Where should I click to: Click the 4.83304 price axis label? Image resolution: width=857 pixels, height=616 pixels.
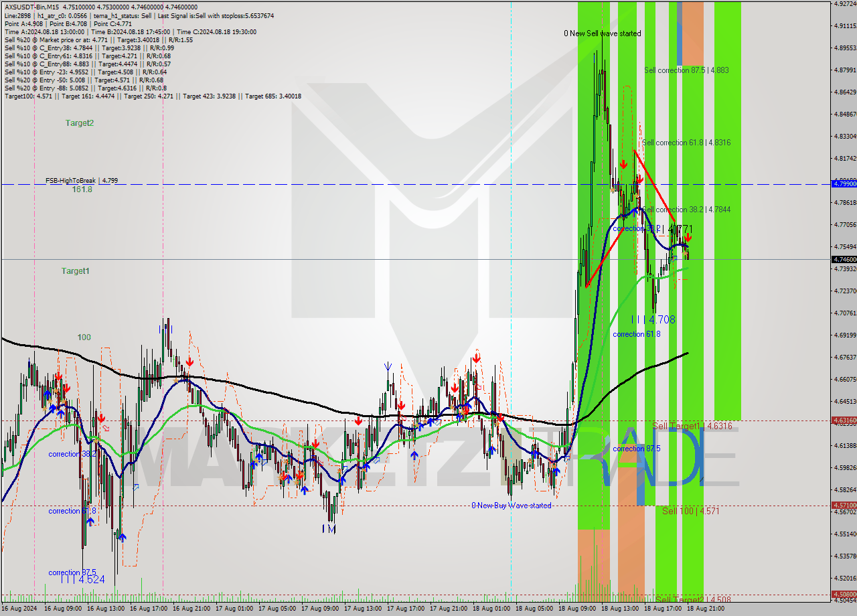pyautogui.click(x=846, y=137)
